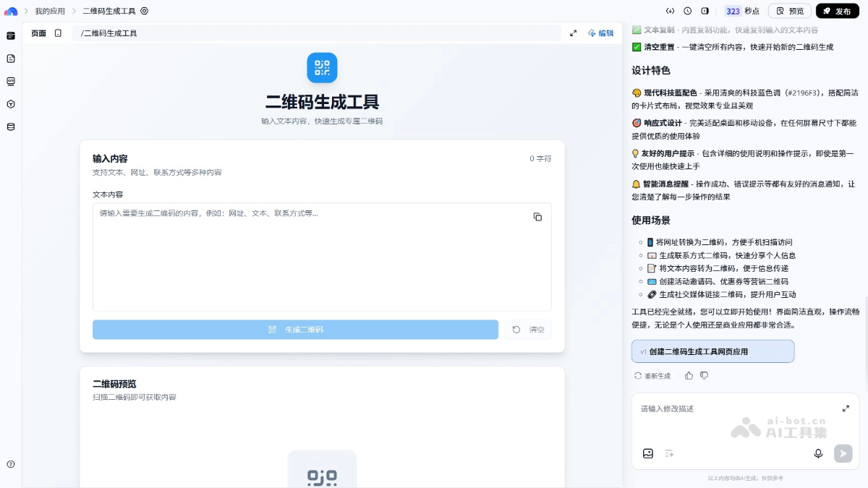
Task: Click the copy icon inside the text area
Action: [537, 216]
